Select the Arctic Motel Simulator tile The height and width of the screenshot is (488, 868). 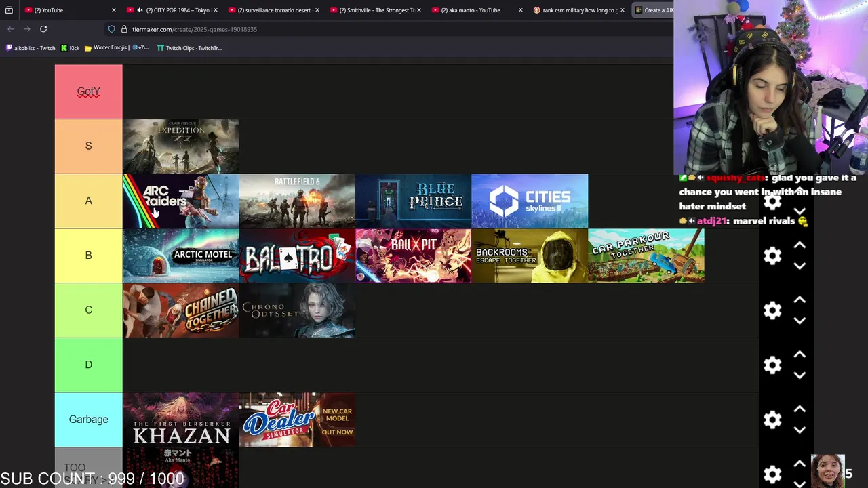coord(181,256)
